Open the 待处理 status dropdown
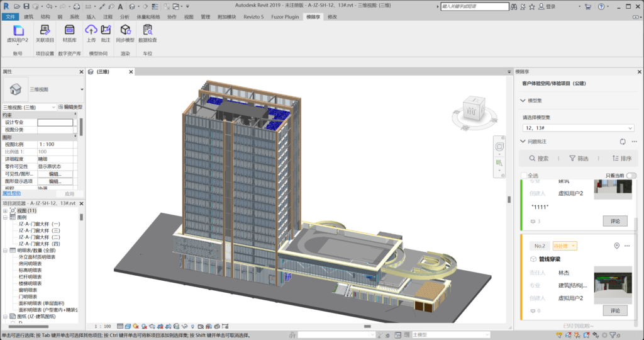644x340 pixels. tap(565, 246)
